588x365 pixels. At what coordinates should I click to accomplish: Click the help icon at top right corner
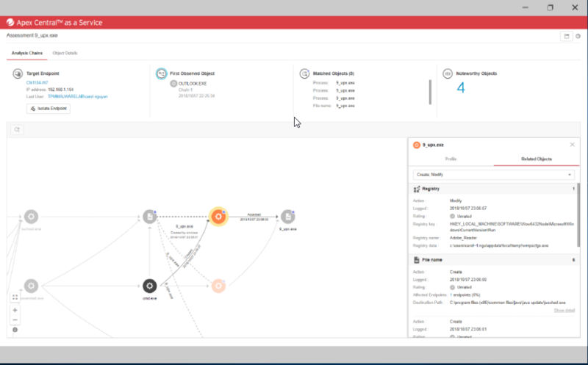tap(578, 36)
